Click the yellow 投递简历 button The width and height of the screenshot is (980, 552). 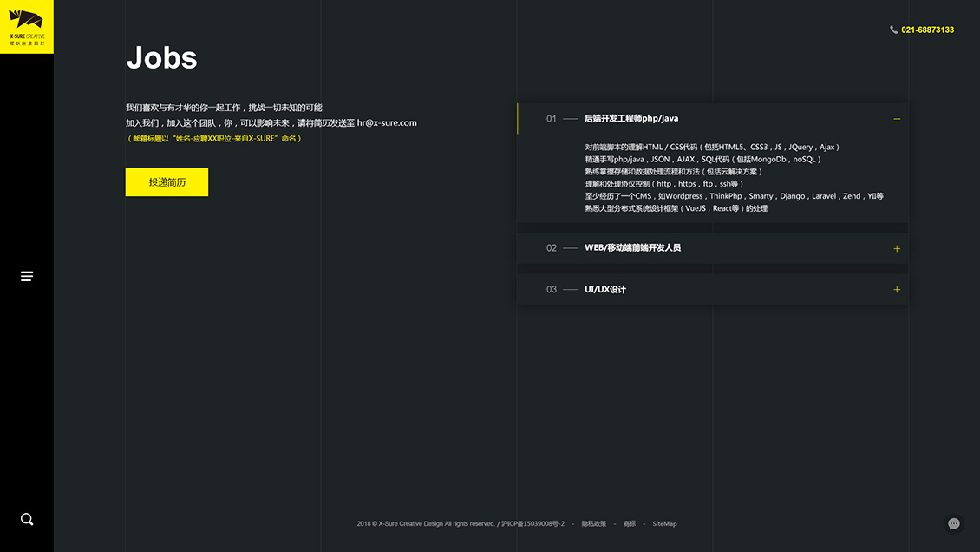(x=167, y=182)
